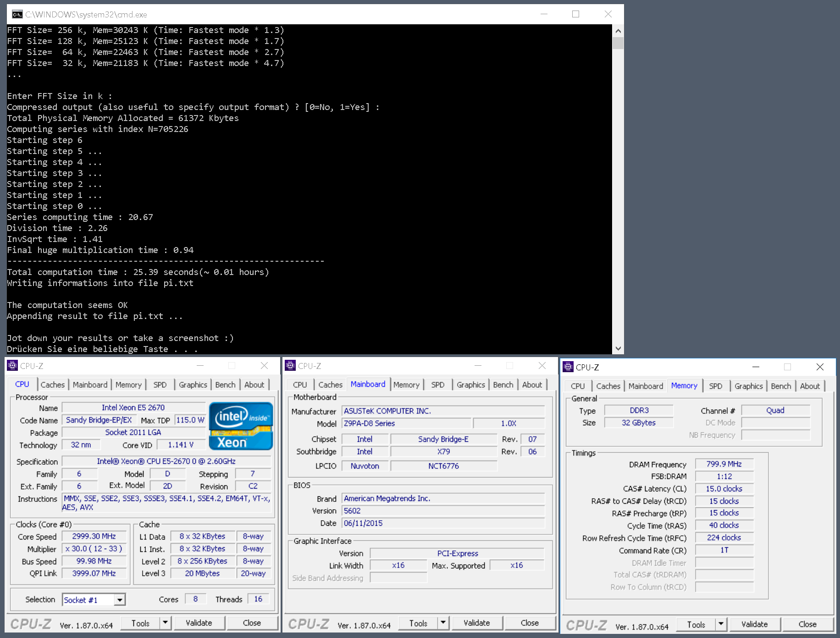840x638 pixels.
Task: Click Close button in middle CPU-Z
Action: [x=530, y=623]
